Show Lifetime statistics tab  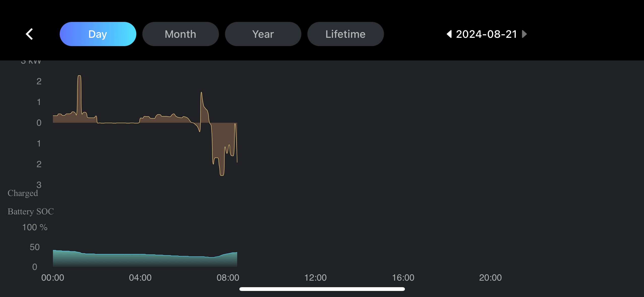click(345, 34)
